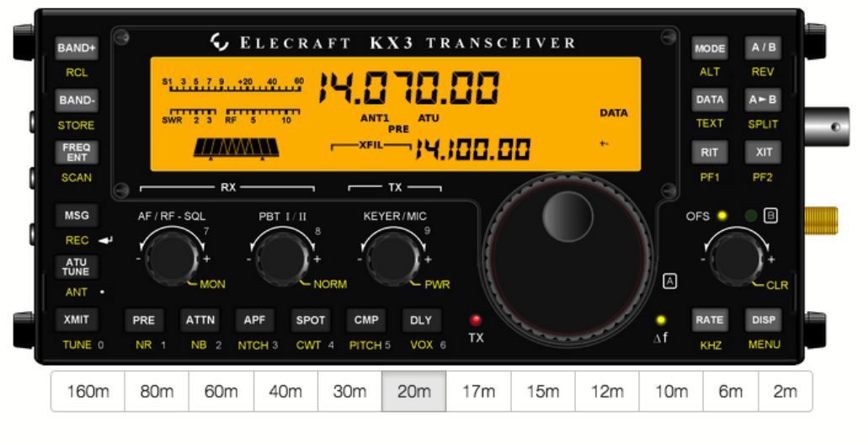Select the 60m band tab
Viewport: 868px width, 445px height.
click(221, 391)
